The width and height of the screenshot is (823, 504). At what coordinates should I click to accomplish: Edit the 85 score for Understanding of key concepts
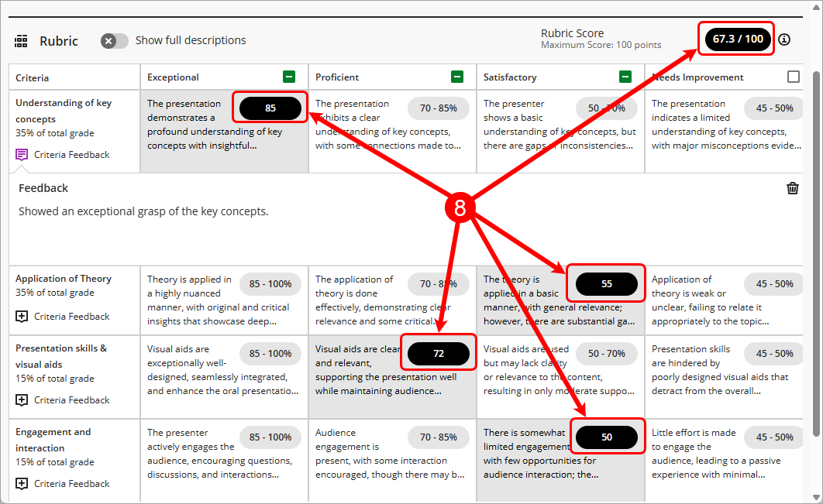point(270,108)
